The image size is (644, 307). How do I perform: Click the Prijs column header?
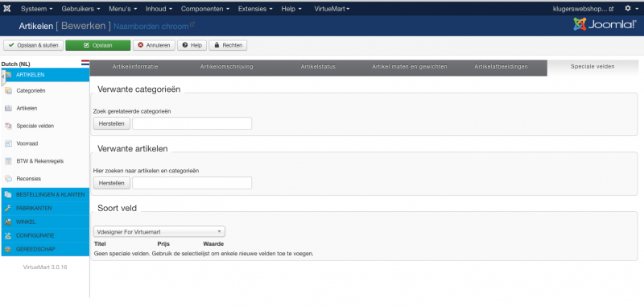[x=163, y=244]
